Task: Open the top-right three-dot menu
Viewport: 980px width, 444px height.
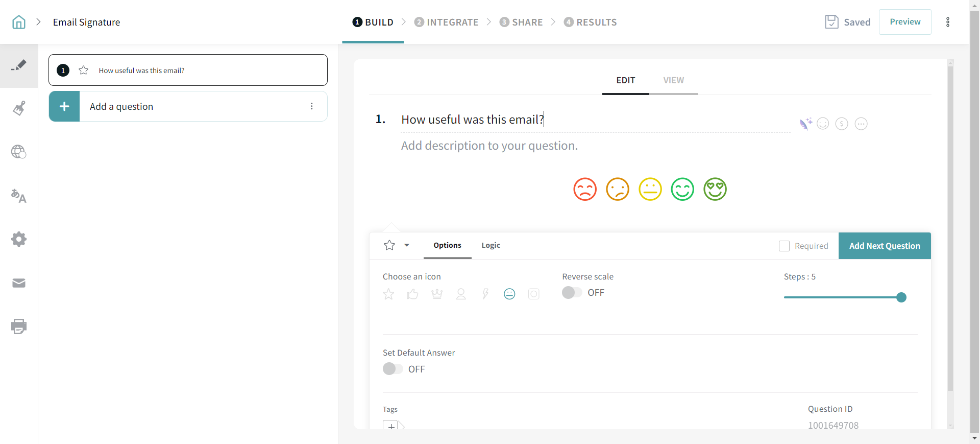Action: 948,22
